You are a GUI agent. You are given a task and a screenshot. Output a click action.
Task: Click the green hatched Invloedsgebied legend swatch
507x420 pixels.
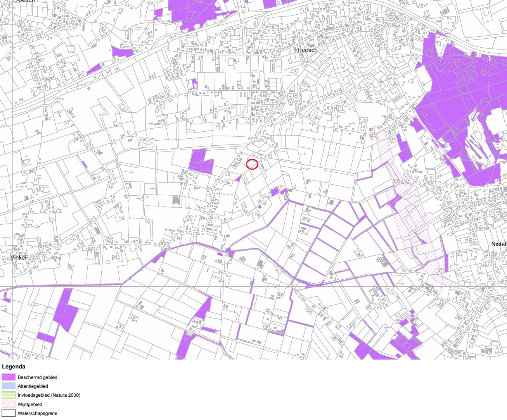(9, 395)
